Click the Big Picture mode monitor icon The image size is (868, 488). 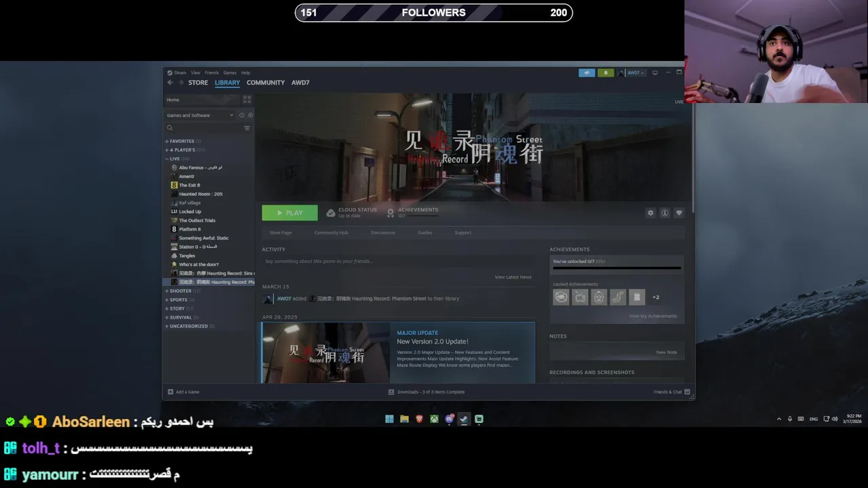[655, 73]
